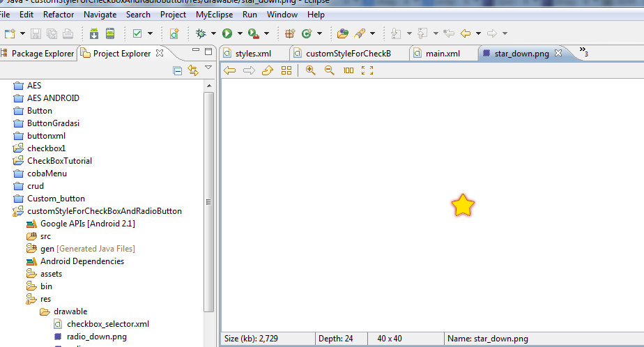644x347 pixels.
Task: Switch to the styles.xml editor tab
Action: (x=252, y=53)
